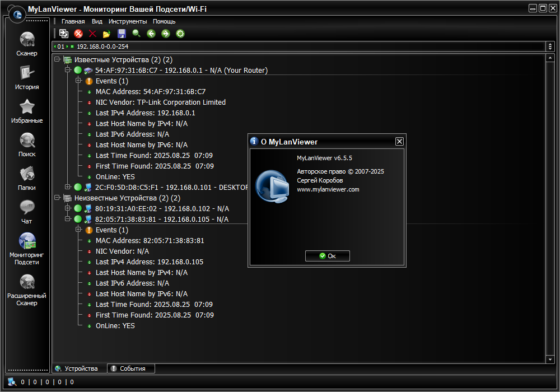Click the green status circle of 192.168.0.105
Screen dimensions: 560x392
click(78, 219)
